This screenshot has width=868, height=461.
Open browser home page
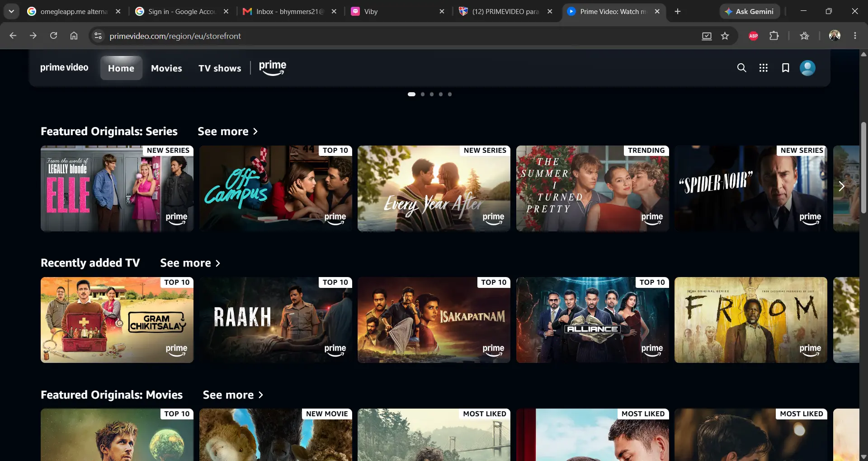74,36
